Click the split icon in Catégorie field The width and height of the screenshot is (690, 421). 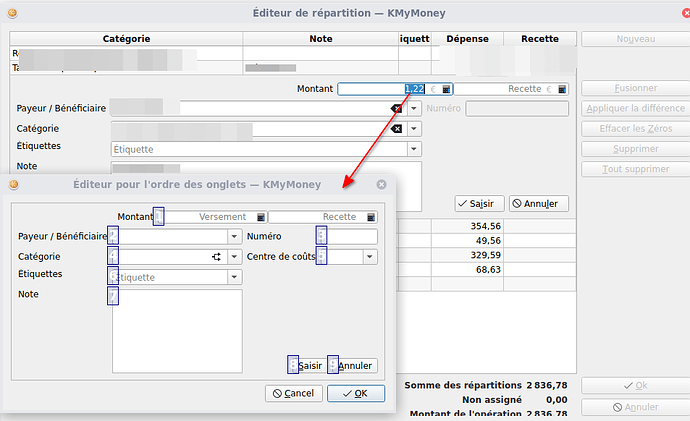pyautogui.click(x=216, y=257)
